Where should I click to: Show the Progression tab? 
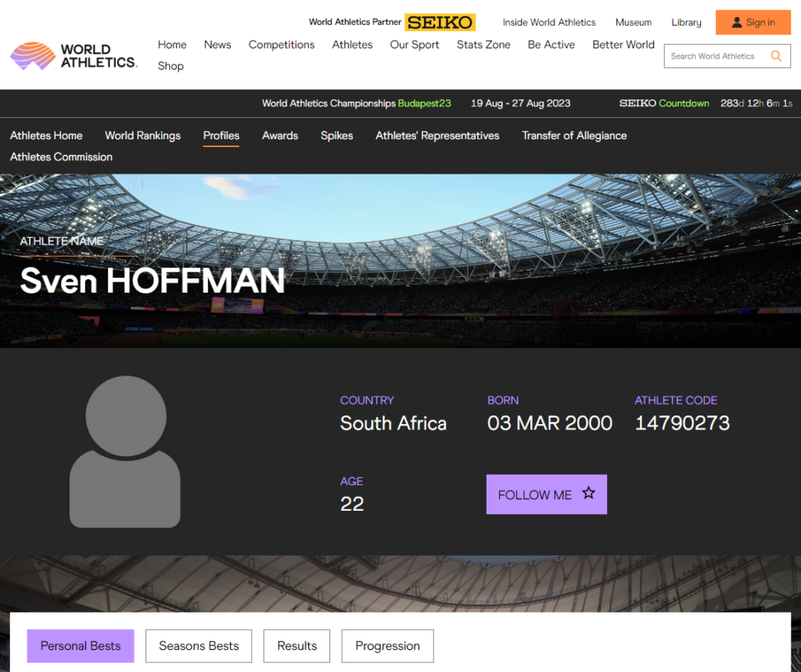pos(387,646)
